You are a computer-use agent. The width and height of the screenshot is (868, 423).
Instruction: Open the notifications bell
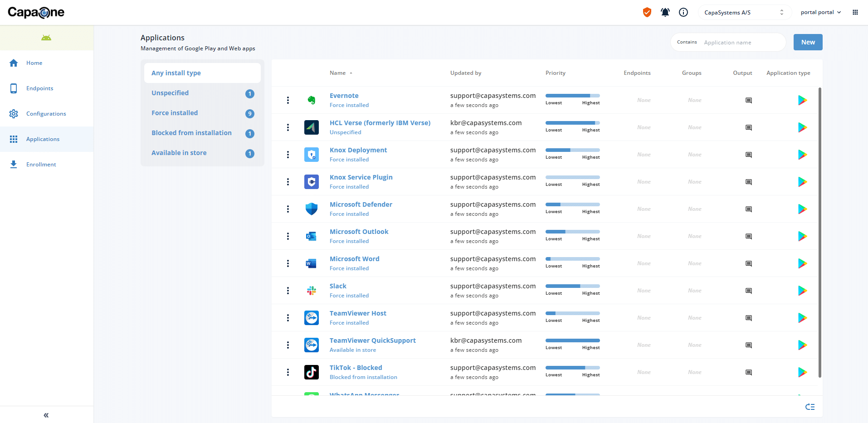tap(665, 12)
